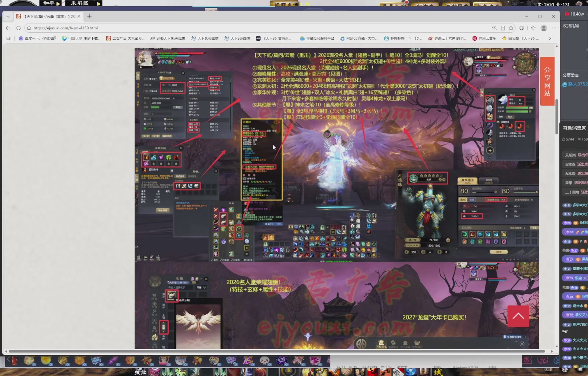This screenshot has width=588, height=376.
Task: Open the main game screenshot image
Action: click(x=337, y=155)
